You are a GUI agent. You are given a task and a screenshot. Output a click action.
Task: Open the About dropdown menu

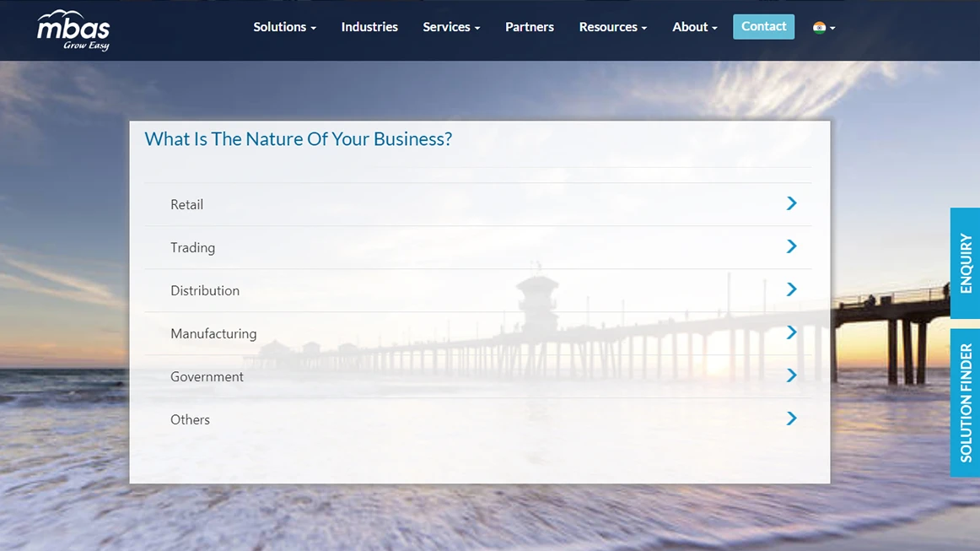[x=694, y=27]
